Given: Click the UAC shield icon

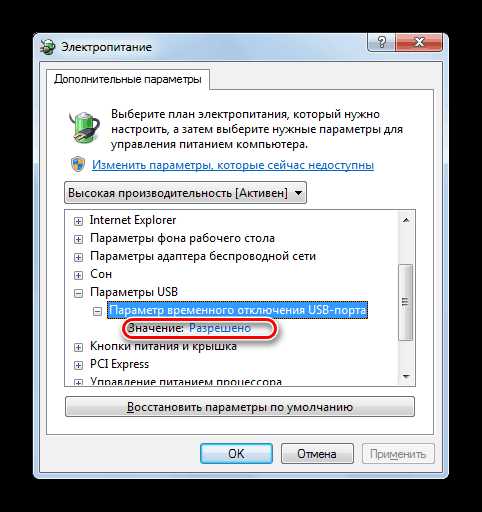Looking at the screenshot, I should [78, 164].
